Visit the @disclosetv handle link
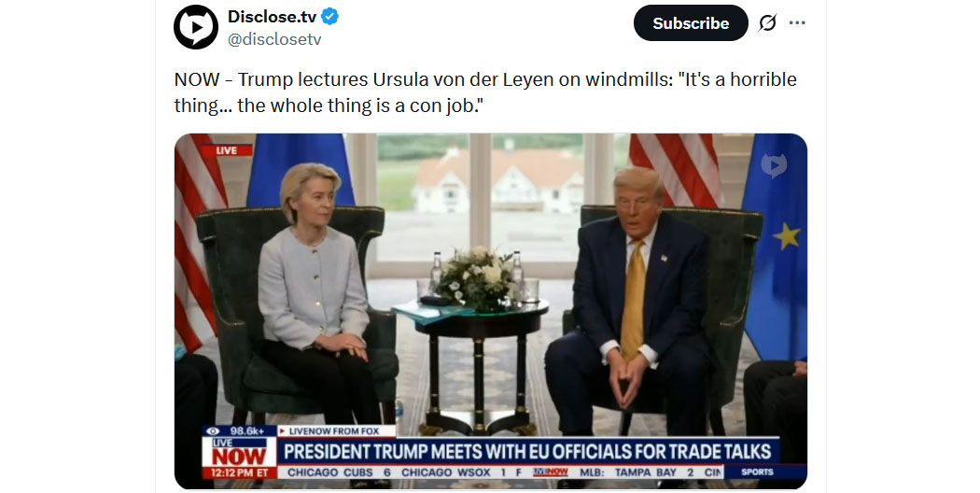The height and width of the screenshot is (493, 980). [274, 39]
